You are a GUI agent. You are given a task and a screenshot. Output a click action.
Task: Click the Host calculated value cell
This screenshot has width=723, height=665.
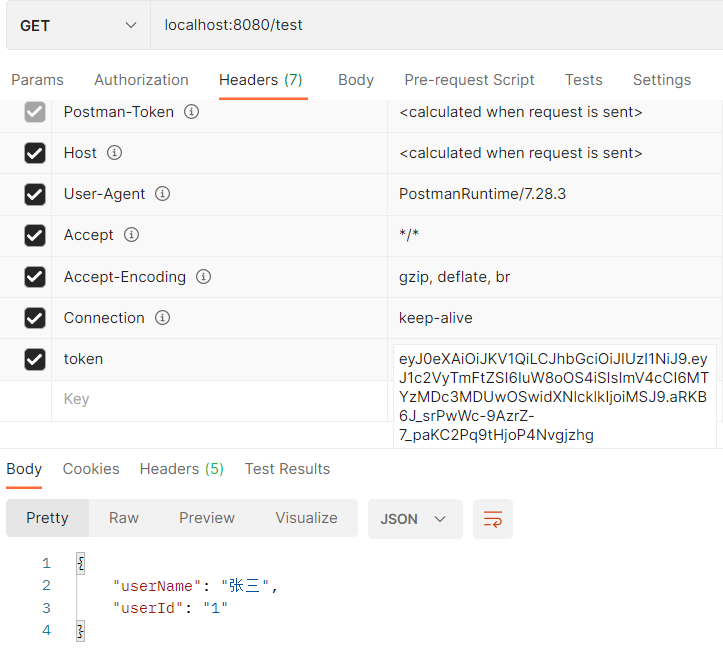click(555, 153)
